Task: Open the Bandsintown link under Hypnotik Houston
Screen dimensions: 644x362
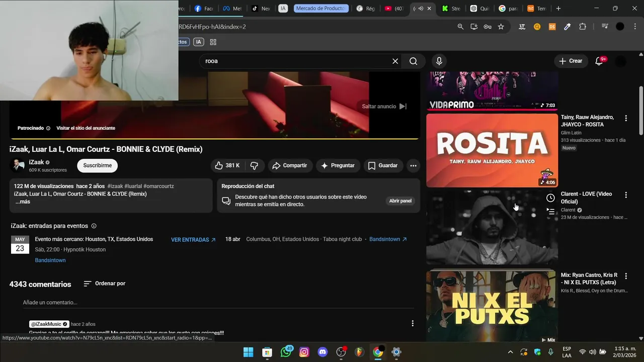Action: coord(50,260)
